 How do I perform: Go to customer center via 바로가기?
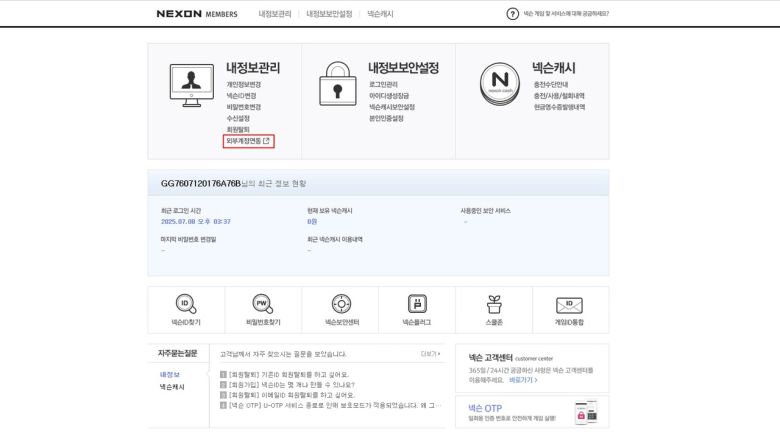523,380
